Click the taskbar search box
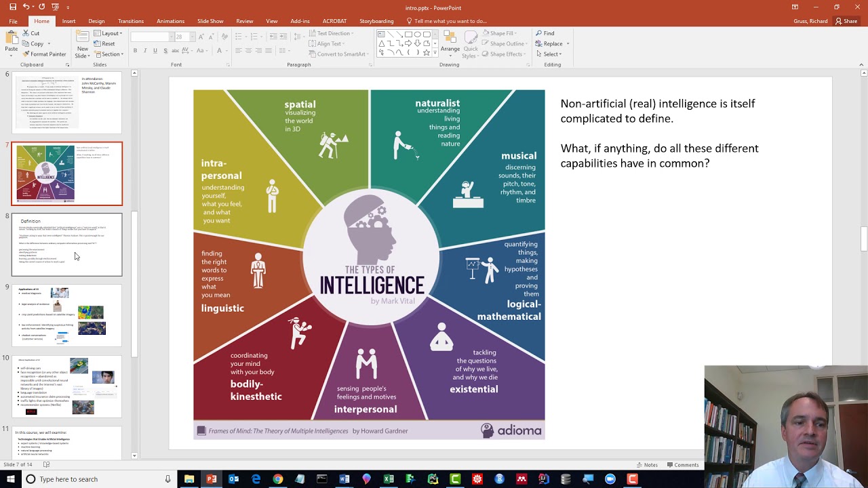 point(99,479)
